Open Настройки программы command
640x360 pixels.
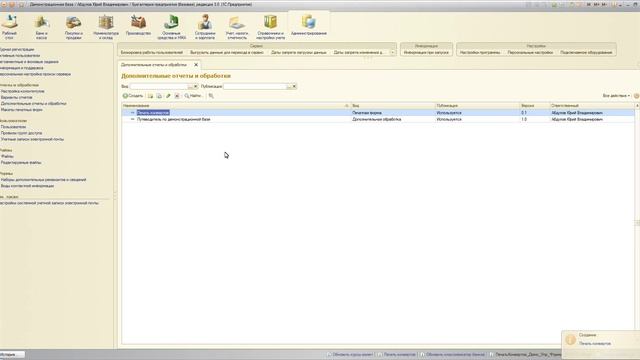(480, 53)
